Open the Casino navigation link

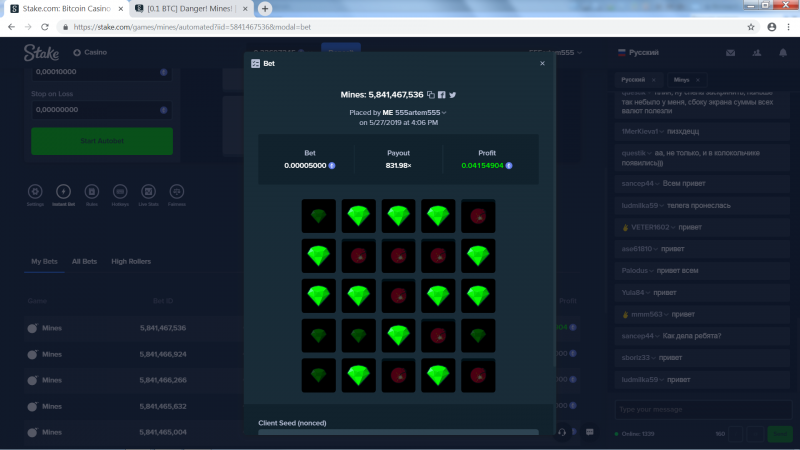[x=90, y=53]
